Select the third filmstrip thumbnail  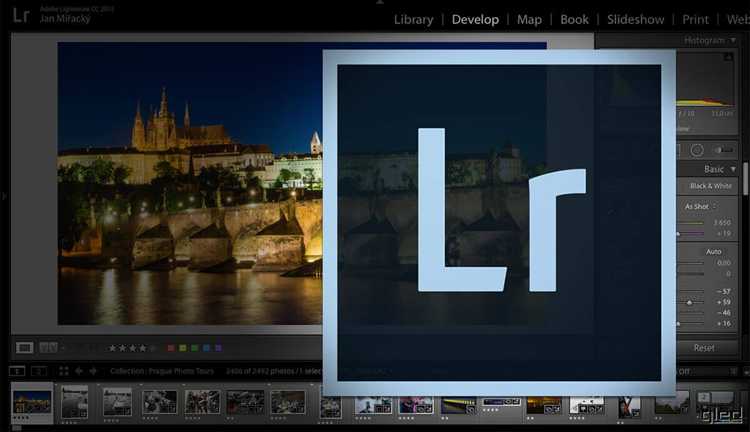pos(117,402)
